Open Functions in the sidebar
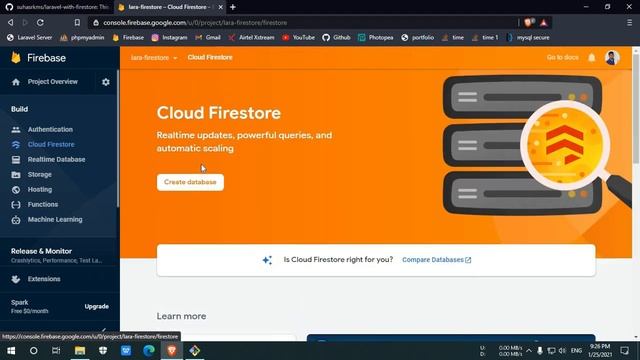The image size is (640, 360). tap(42, 204)
